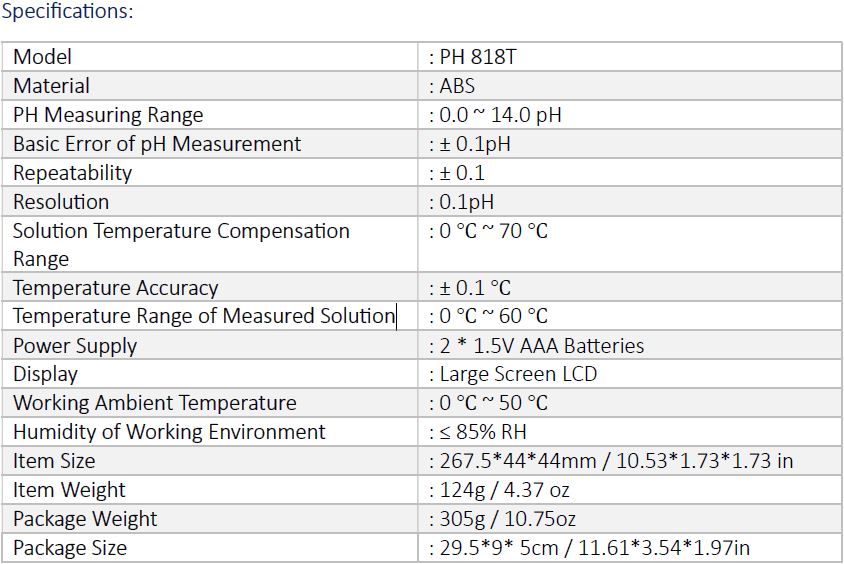Select the Model label cell

(x=210, y=57)
